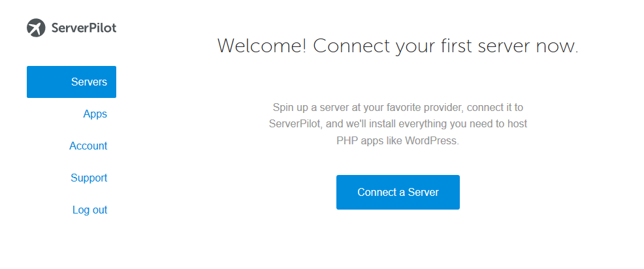Open the Account settings link
The height and width of the screenshot is (269, 644).
point(88,146)
